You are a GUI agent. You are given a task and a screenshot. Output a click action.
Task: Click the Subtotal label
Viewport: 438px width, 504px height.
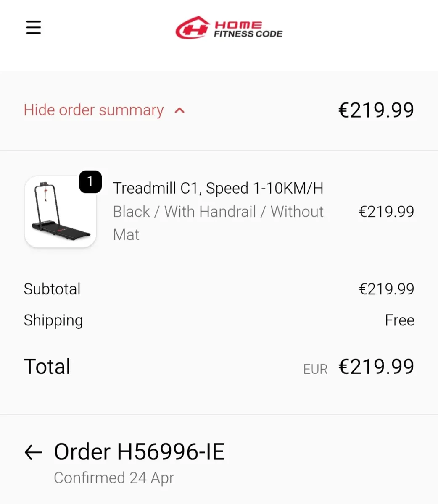52,289
